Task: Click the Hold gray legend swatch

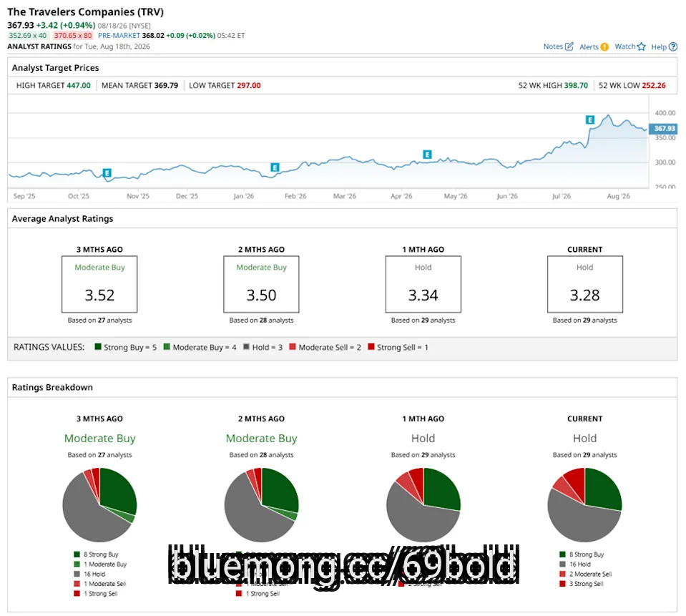Action: (246, 346)
